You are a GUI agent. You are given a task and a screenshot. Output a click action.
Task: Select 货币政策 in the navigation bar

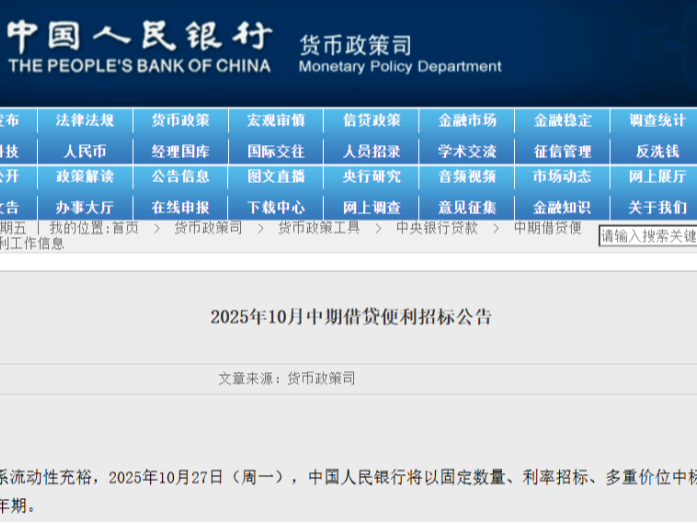click(180, 120)
